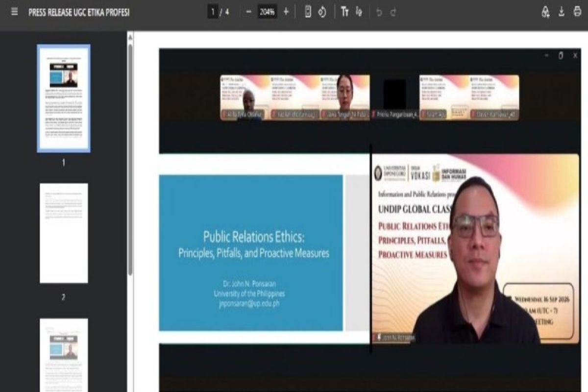The width and height of the screenshot is (588, 392).
Task: Click the undo arrow icon
Action: pos(379,12)
